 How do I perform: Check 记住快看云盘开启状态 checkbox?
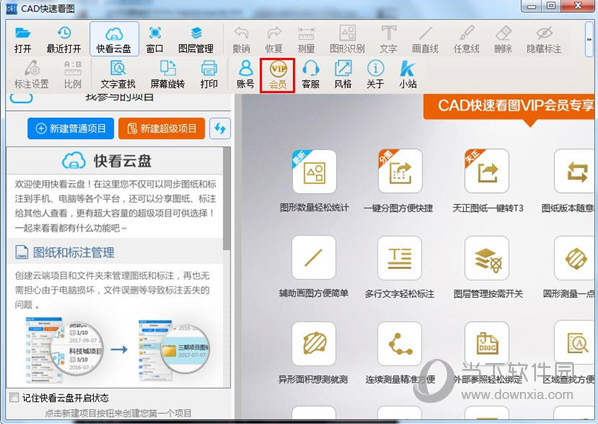14,398
